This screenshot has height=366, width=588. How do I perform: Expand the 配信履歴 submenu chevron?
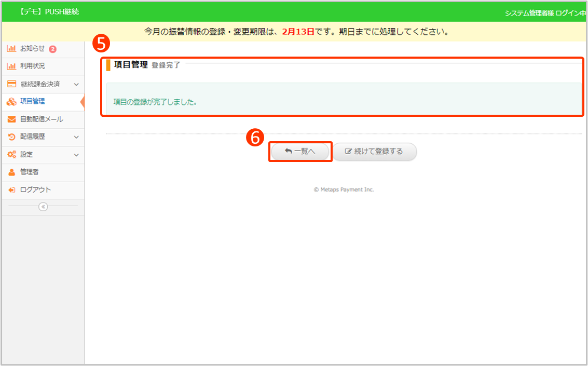(x=76, y=137)
